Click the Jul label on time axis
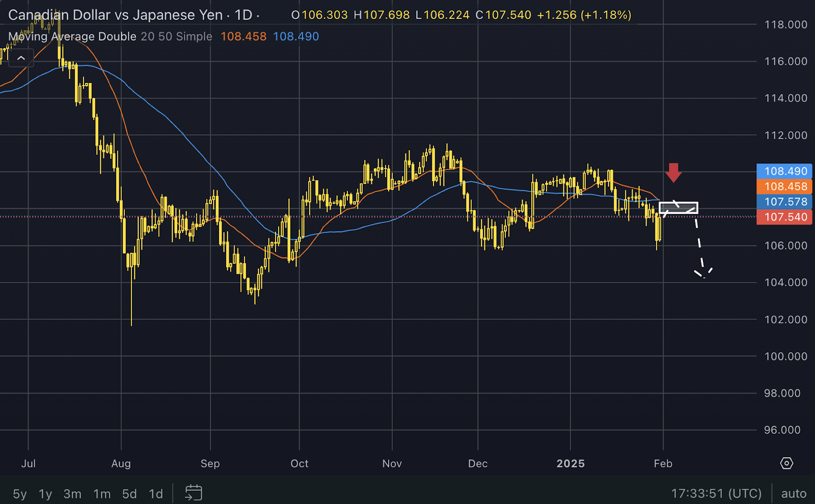815x504 pixels. tap(29, 463)
